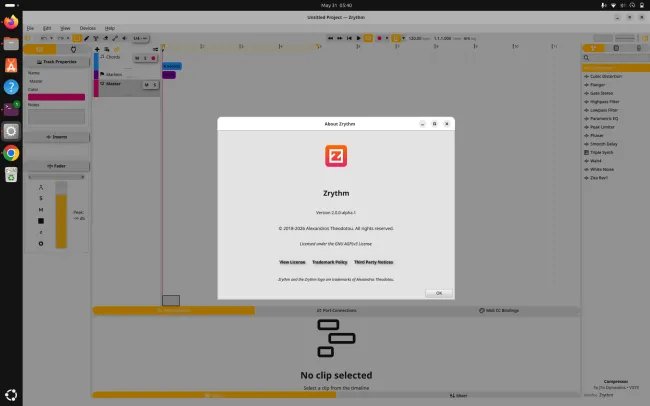Choose the Pencil edit tool

pyautogui.click(x=87, y=38)
